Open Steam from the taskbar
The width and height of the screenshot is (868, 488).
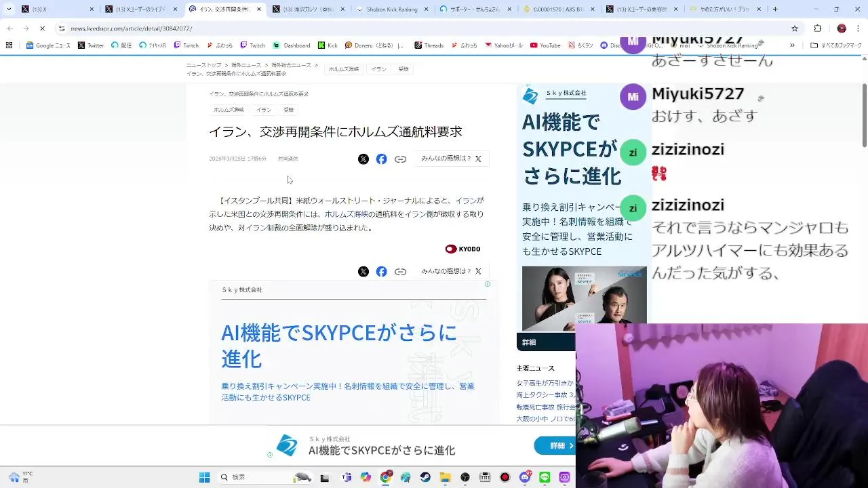click(x=425, y=477)
